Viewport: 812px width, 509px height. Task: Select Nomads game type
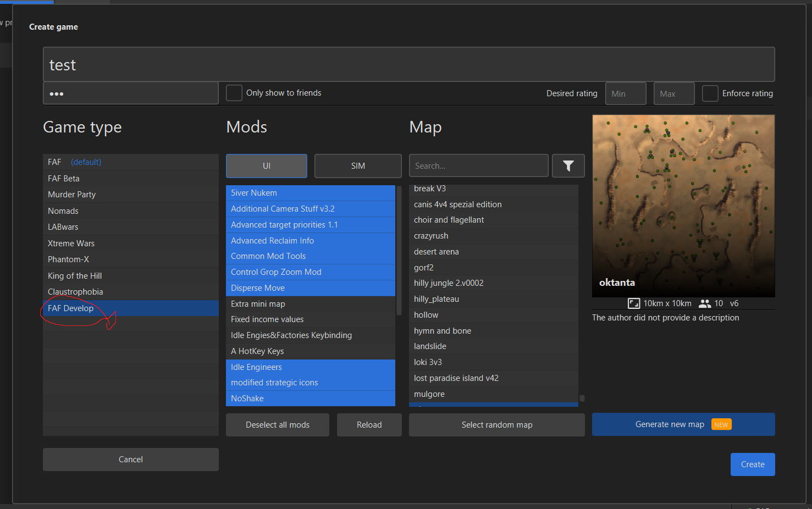tap(131, 211)
